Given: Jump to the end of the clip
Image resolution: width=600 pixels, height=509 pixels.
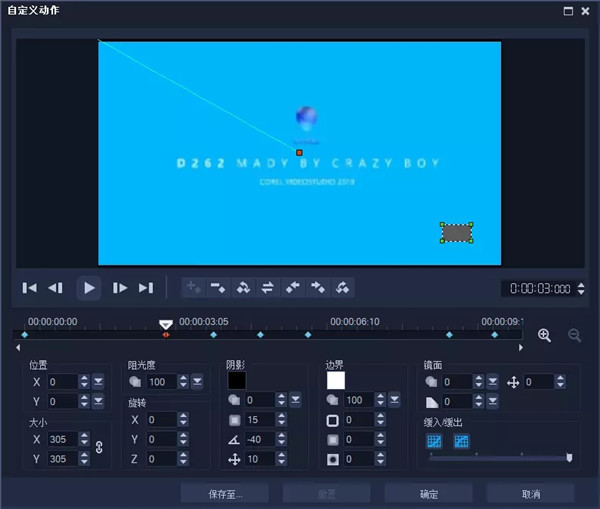Looking at the screenshot, I should pos(146,288).
